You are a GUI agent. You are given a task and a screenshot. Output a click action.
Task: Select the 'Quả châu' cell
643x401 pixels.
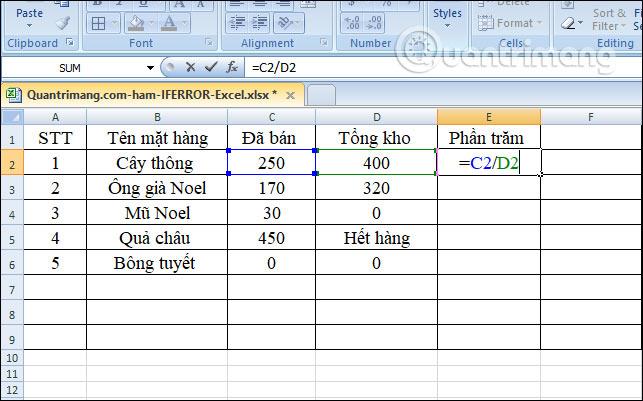point(157,238)
